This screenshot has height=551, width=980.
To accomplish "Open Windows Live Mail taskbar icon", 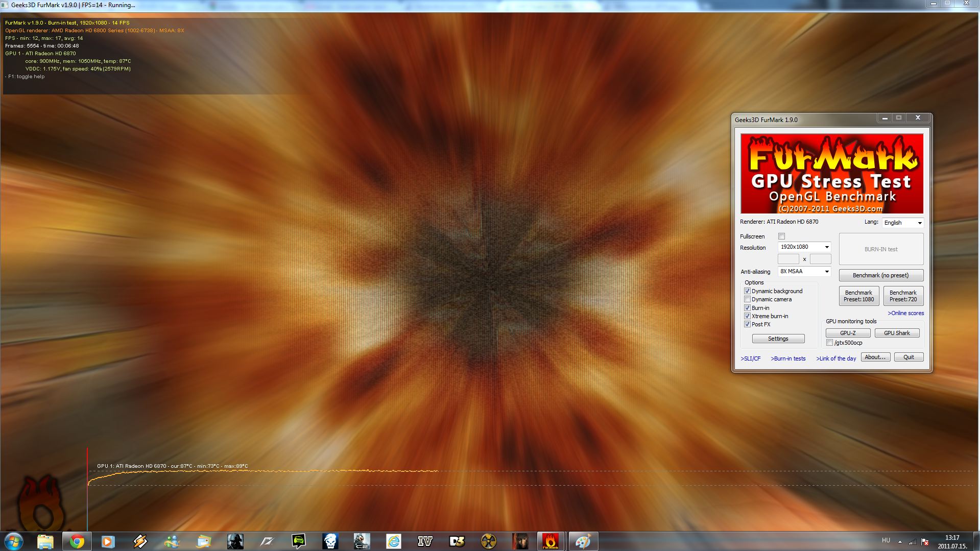I will (204, 541).
